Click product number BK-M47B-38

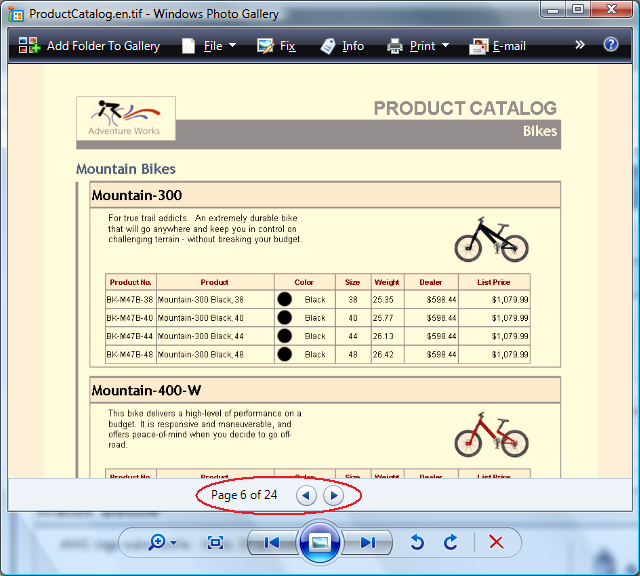click(130, 300)
